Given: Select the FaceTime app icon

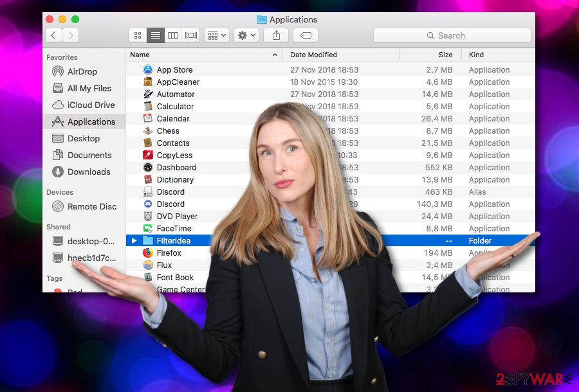Looking at the screenshot, I should (148, 228).
